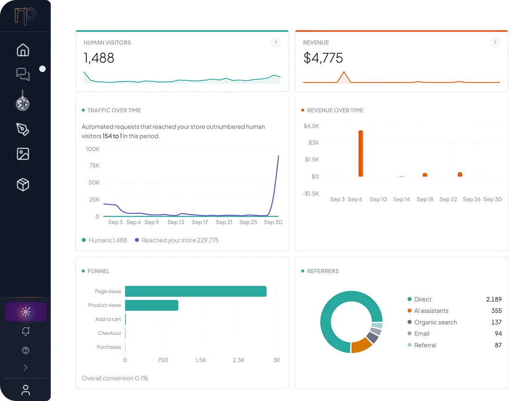Click the Purchases funnel label
The height and width of the screenshot is (401, 532).
[108, 347]
